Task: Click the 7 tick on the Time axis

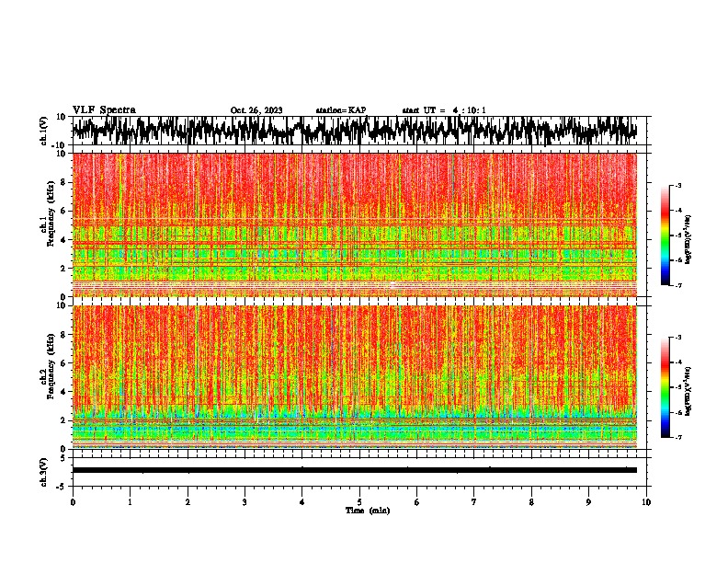Action: [474, 502]
